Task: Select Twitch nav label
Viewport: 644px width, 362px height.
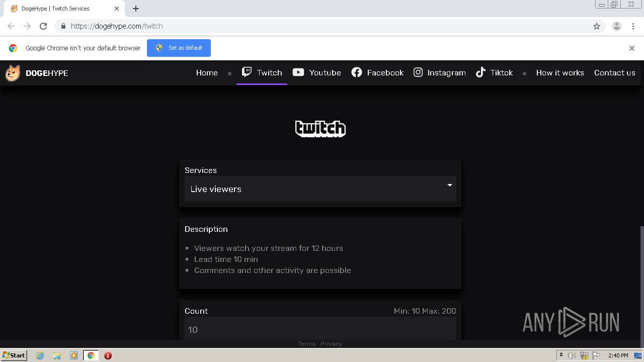Action: (270, 72)
